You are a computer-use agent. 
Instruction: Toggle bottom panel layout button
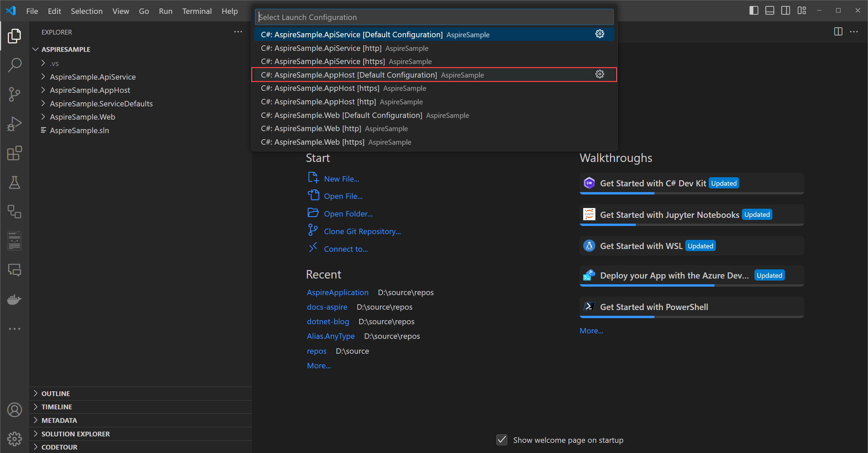pos(770,11)
